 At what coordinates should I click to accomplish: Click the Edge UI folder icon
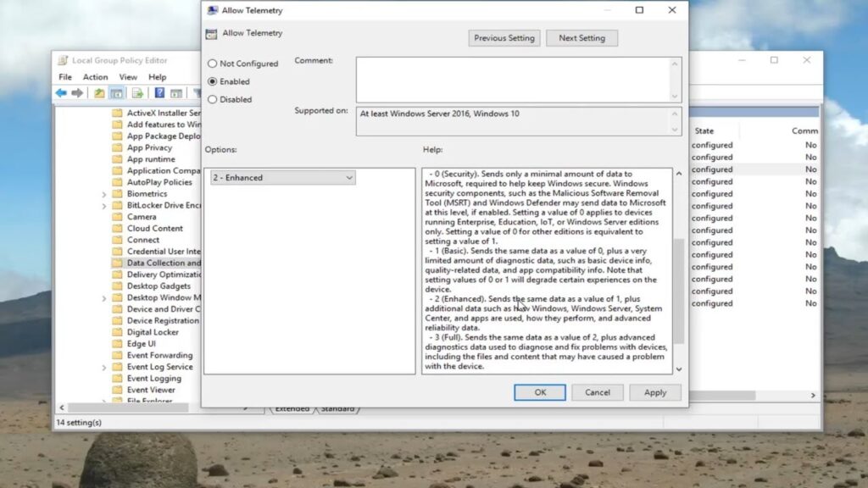pos(117,344)
